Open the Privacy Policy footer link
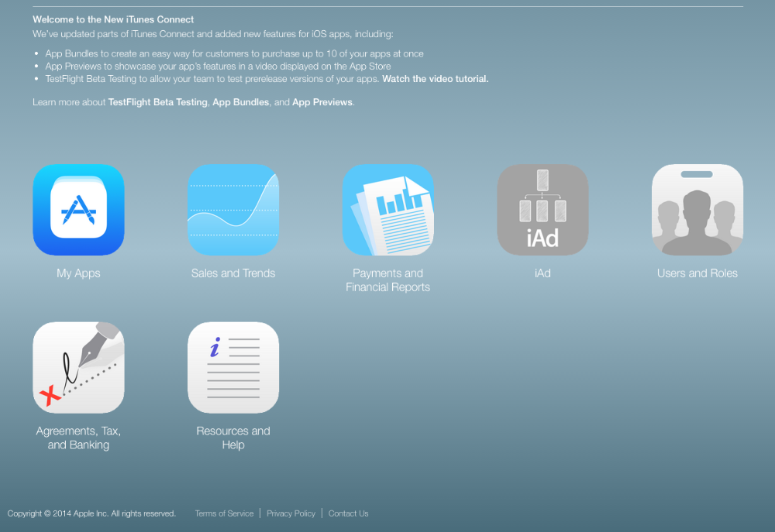Image resolution: width=775 pixels, height=532 pixels. (x=291, y=513)
